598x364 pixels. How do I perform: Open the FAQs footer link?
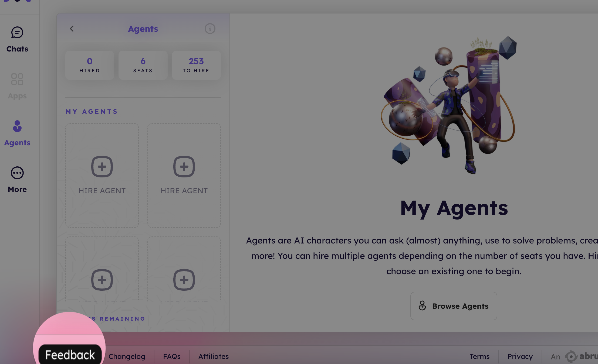(x=172, y=356)
